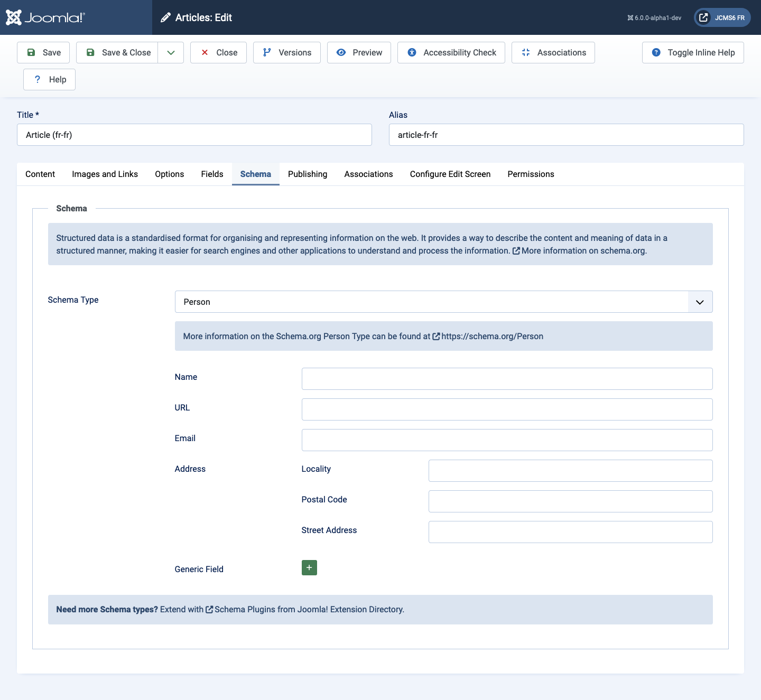Toggle Inline Help on or off

[x=693, y=52]
